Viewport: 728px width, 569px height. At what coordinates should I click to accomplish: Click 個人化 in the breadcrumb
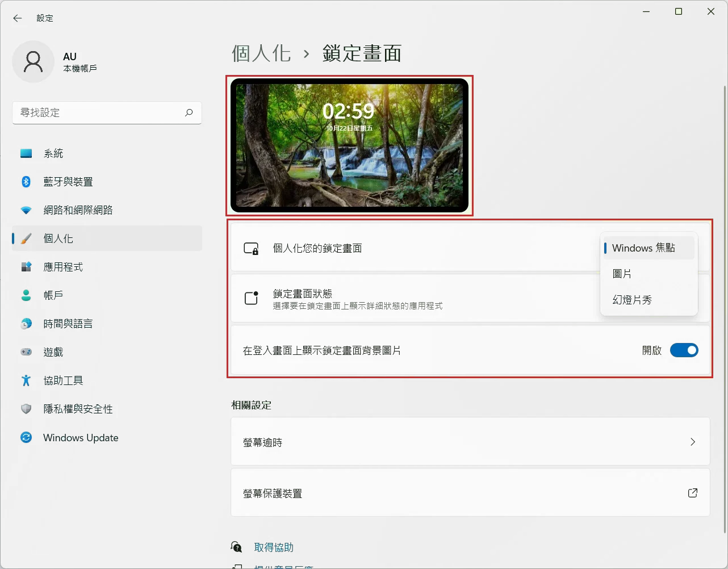(x=261, y=53)
